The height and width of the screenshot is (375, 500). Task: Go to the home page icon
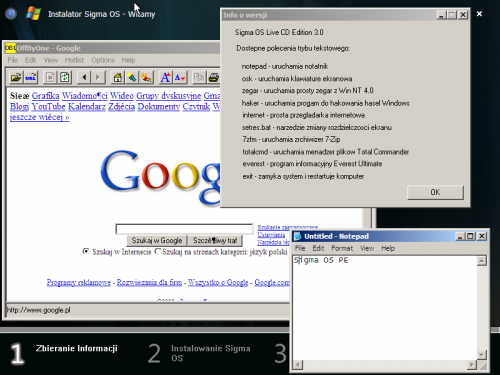(117, 77)
